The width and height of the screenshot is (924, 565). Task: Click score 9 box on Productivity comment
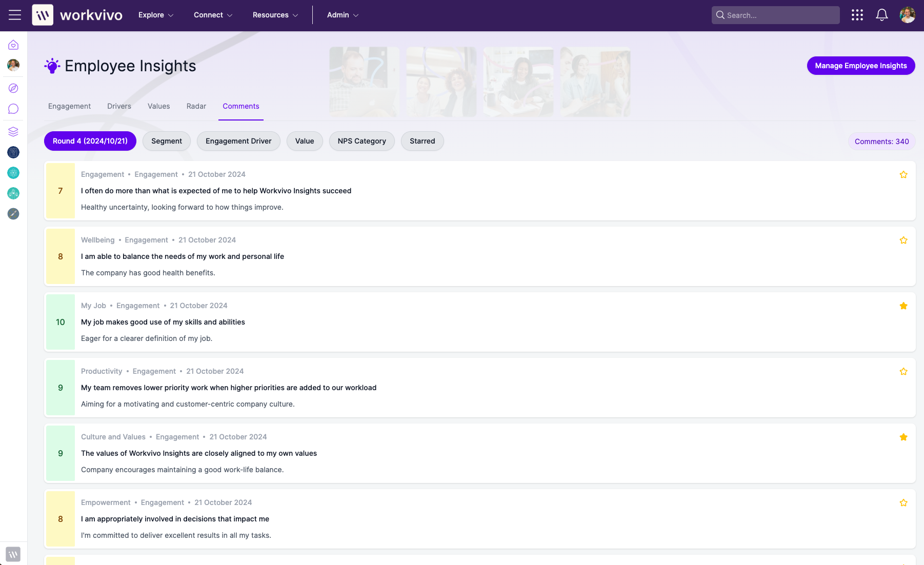(61, 388)
